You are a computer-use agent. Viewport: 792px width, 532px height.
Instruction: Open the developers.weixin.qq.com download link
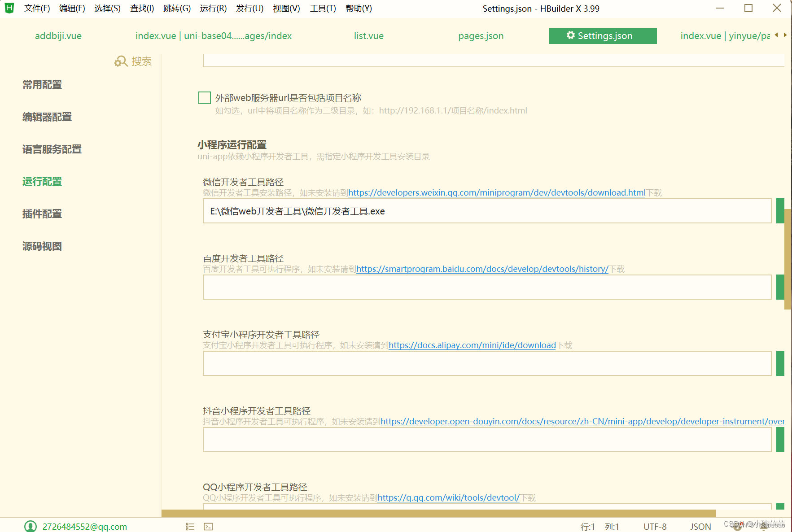497,193
